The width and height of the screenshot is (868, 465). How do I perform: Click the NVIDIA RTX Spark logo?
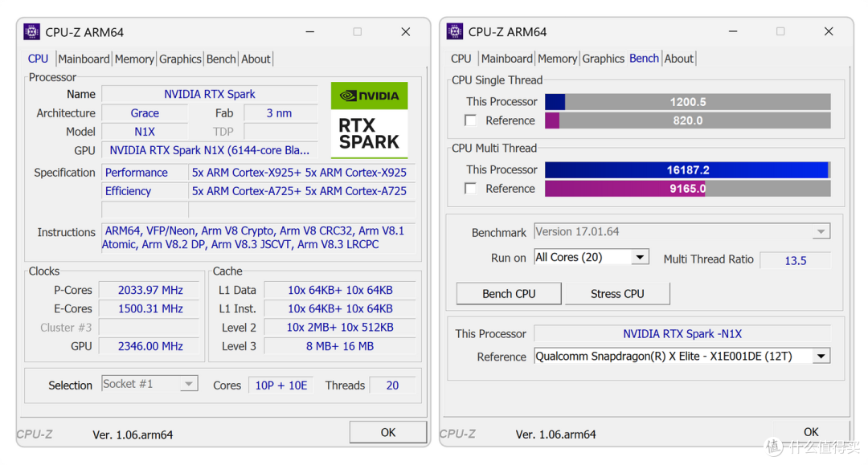pos(369,120)
